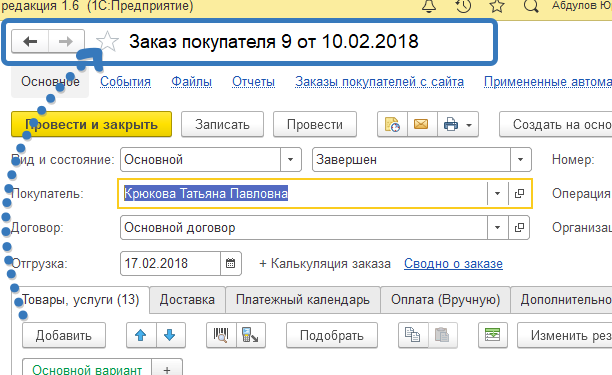Open the search magnifier in top bar
This screenshot has height=375, width=612.
(531, 6)
